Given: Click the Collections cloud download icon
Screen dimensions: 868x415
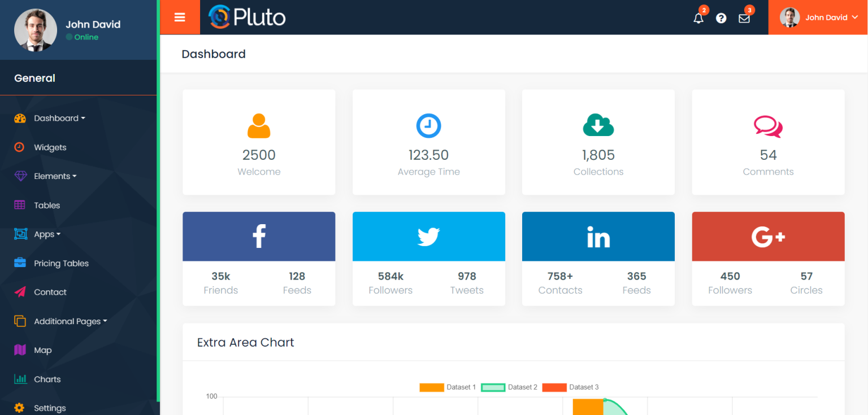Looking at the screenshot, I should coord(598,125).
